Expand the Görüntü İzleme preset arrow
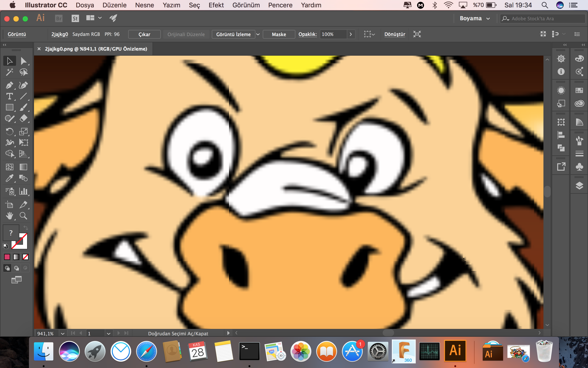 (258, 34)
